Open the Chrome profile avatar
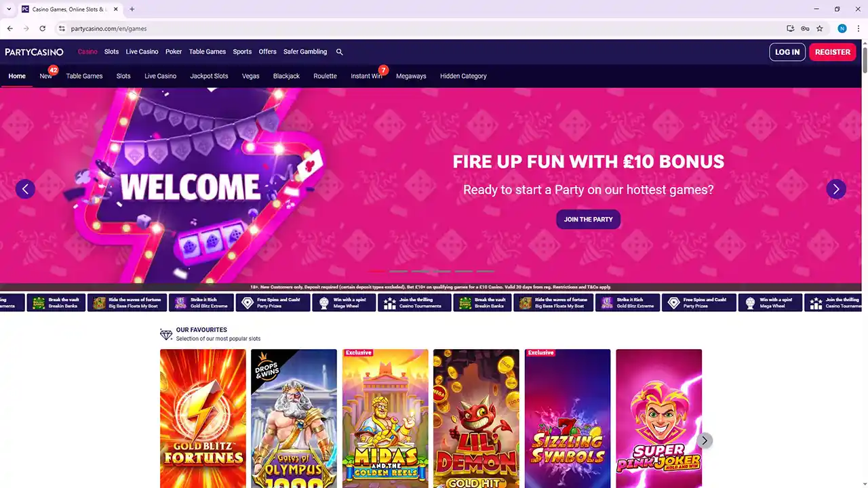The image size is (868, 488). tap(842, 28)
